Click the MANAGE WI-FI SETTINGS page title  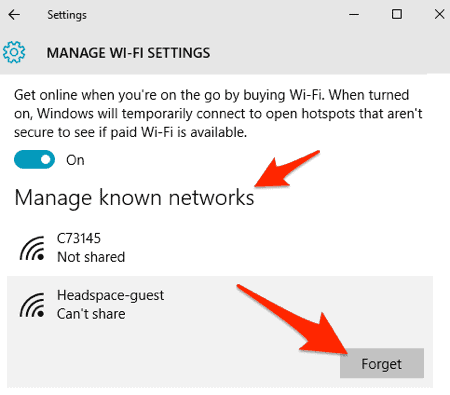tap(128, 53)
